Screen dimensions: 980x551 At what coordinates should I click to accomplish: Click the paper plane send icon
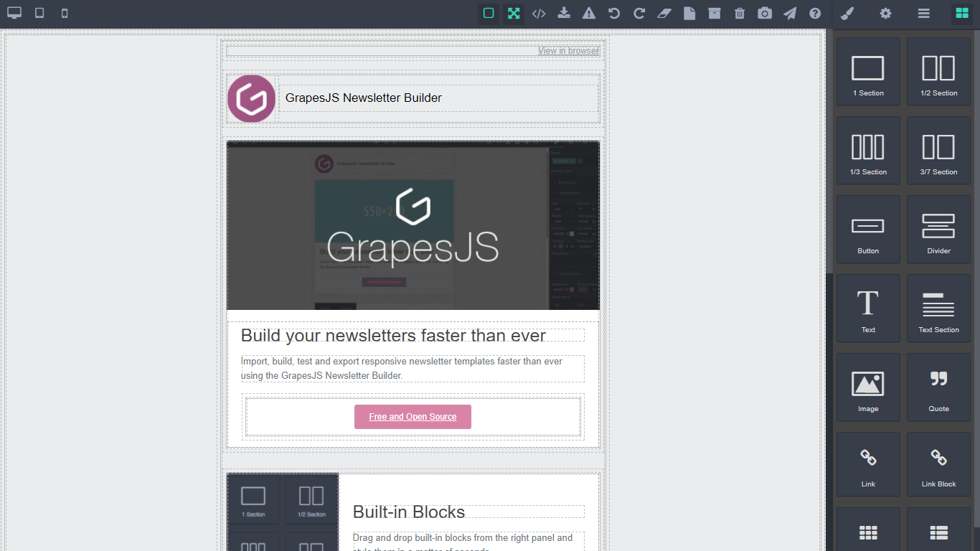tap(790, 13)
